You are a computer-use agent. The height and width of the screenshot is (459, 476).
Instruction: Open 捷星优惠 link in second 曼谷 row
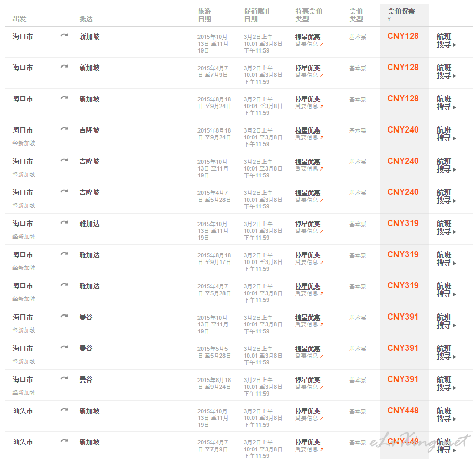(308, 349)
